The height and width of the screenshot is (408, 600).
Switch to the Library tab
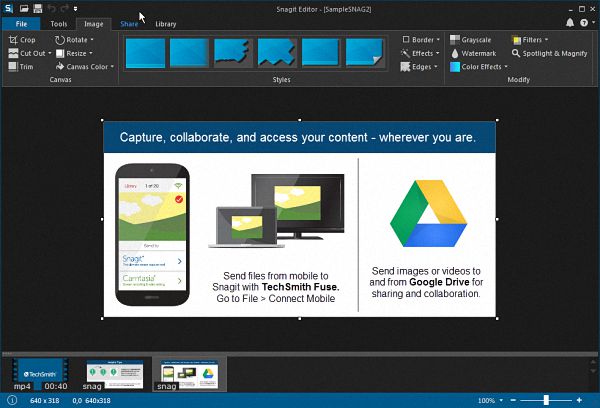click(166, 23)
